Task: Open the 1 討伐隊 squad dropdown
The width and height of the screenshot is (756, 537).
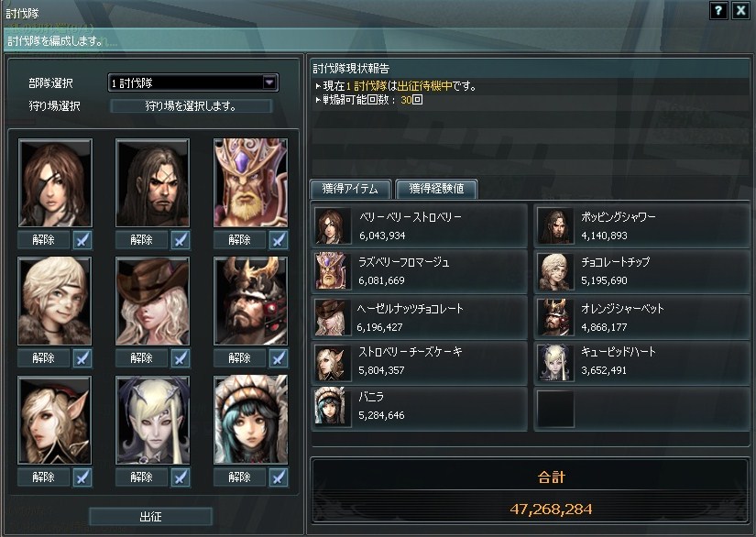Action: (x=192, y=82)
